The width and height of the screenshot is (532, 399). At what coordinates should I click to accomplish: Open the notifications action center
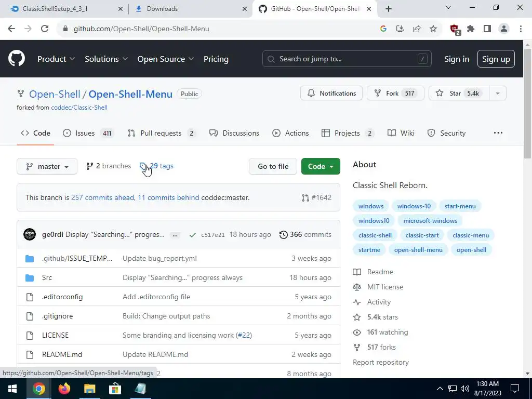[515, 389]
